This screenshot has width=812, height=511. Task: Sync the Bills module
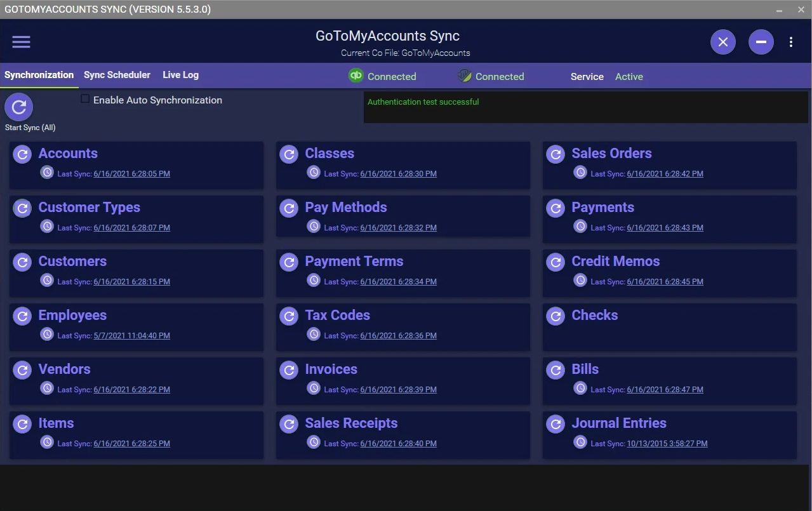tap(556, 370)
